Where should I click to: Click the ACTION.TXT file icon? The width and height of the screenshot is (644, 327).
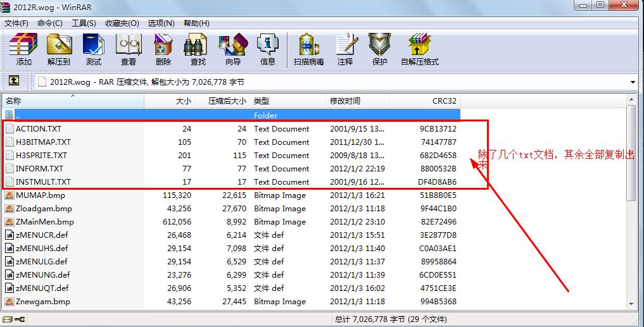10,129
